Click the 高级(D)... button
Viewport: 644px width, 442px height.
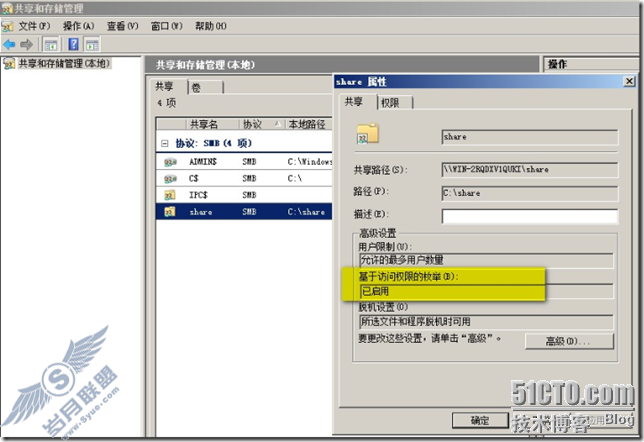(569, 341)
